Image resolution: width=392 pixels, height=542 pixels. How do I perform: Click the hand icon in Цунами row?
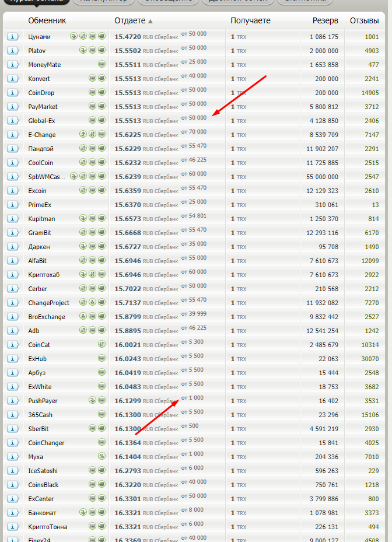click(101, 36)
